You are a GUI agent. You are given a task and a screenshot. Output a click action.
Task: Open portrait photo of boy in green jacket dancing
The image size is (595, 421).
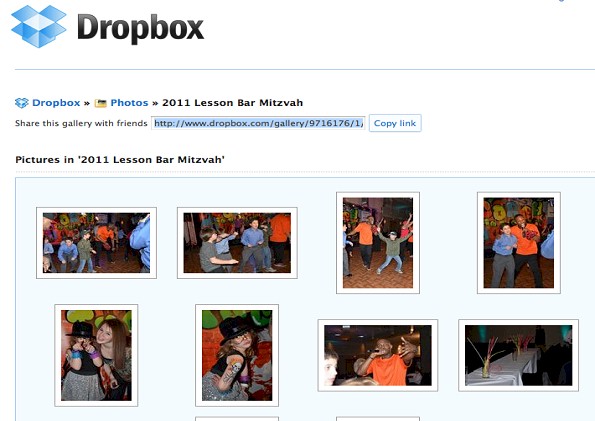[378, 243]
